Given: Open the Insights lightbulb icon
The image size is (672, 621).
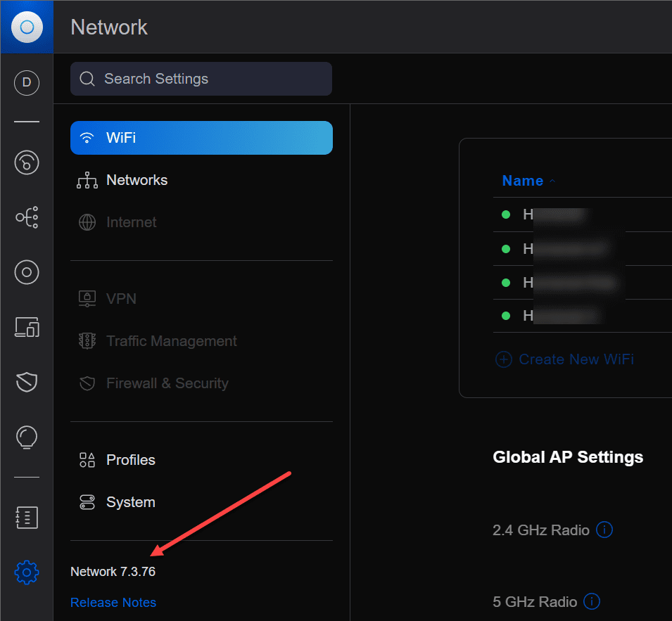Looking at the screenshot, I should 27,437.
